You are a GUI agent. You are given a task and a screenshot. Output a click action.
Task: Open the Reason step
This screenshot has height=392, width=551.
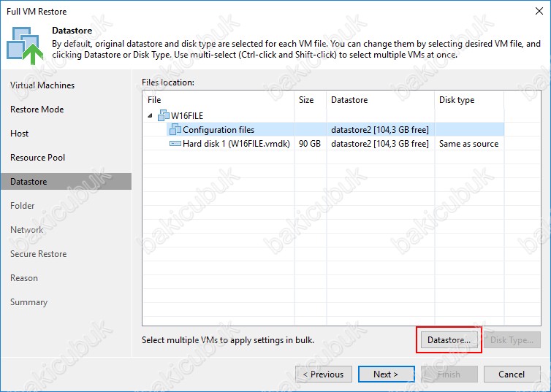(24, 278)
